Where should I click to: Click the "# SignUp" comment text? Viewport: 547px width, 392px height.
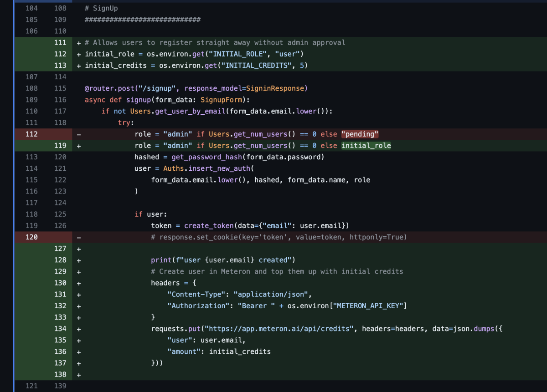tap(101, 8)
